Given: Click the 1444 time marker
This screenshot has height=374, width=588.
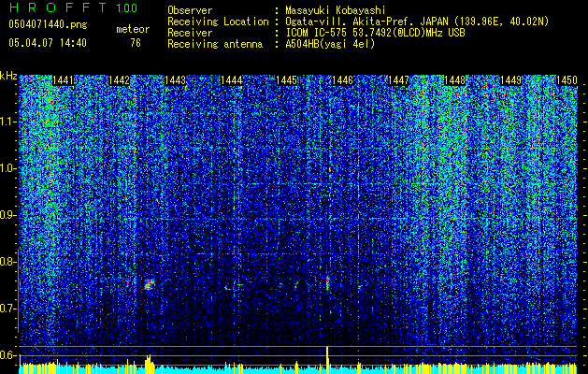Looking at the screenshot, I should click(x=232, y=80).
